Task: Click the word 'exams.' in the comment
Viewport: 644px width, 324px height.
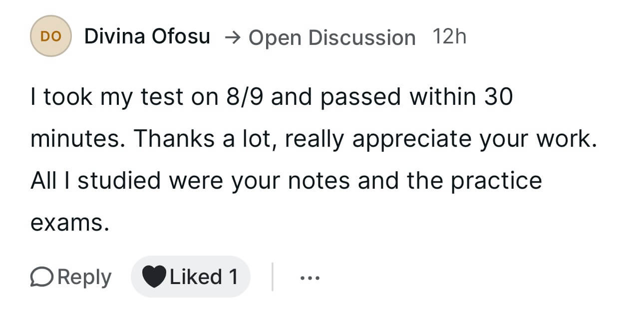Action: point(69,223)
